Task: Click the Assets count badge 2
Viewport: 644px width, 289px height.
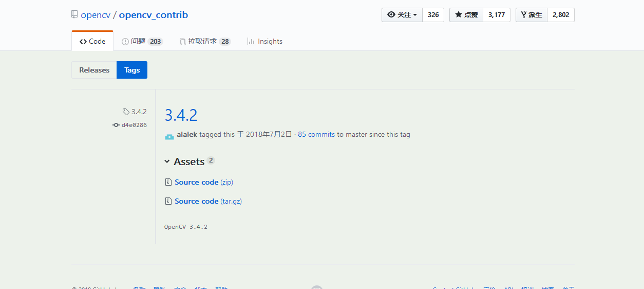Action: 211,160
